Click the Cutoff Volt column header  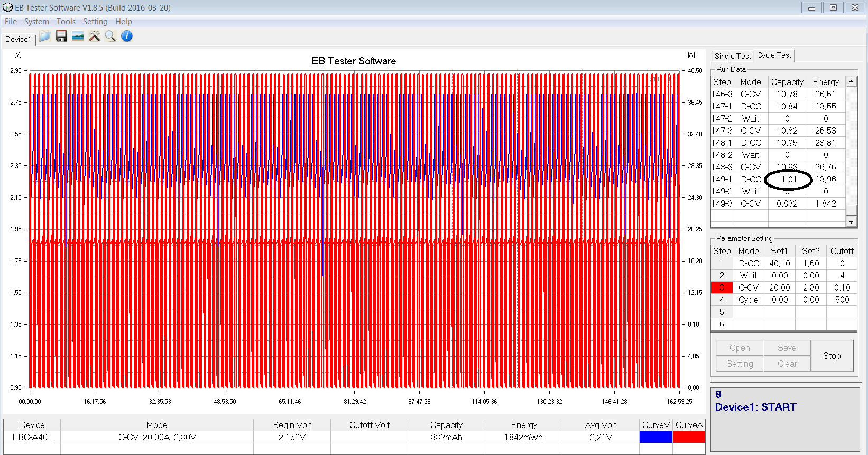[370, 425]
